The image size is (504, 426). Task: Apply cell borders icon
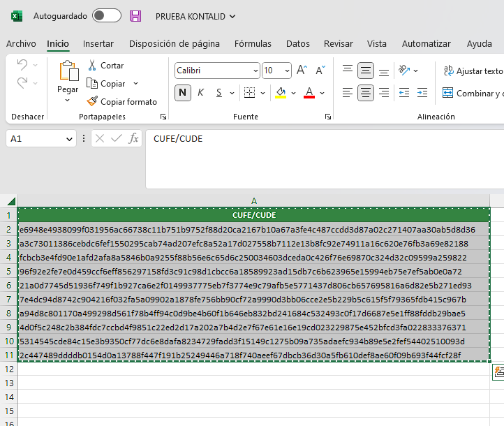pos(249,93)
